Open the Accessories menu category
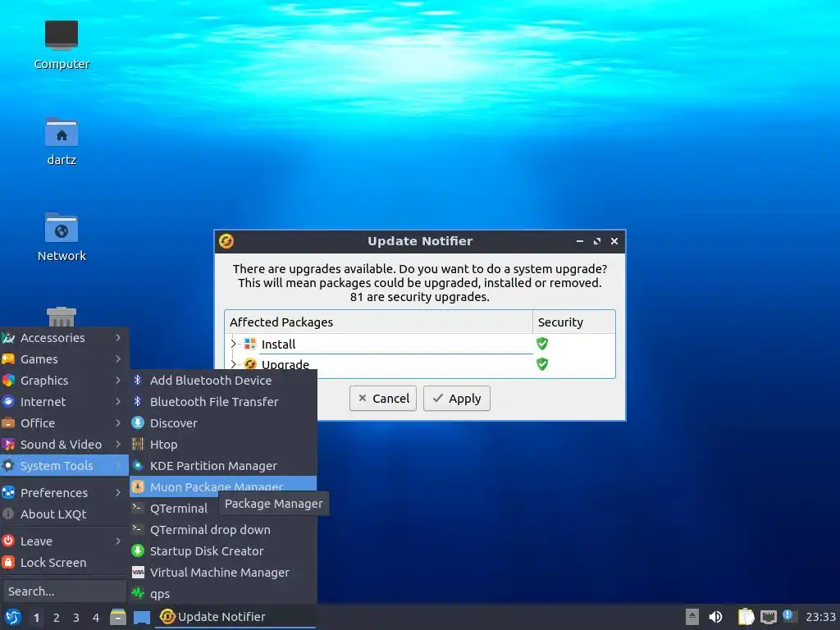840x630 pixels. tap(64, 337)
